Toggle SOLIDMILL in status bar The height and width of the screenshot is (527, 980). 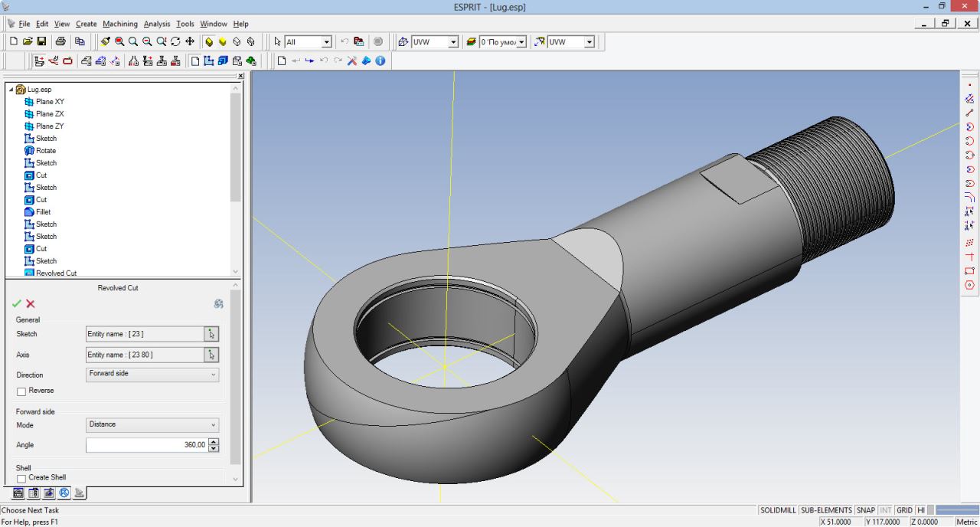tap(778, 510)
